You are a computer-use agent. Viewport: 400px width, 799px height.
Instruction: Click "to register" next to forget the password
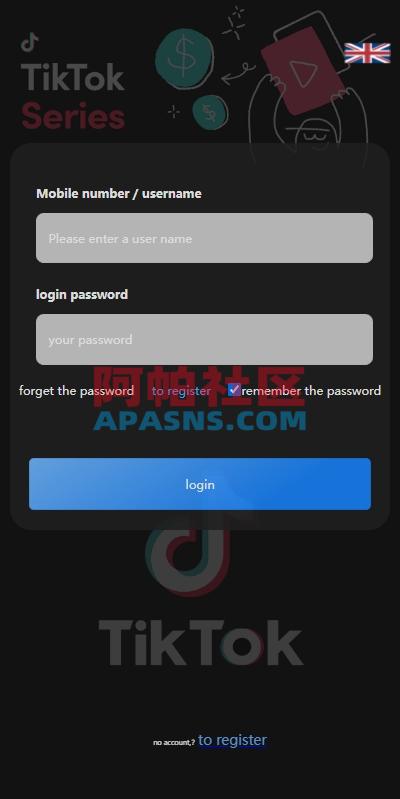point(181,391)
